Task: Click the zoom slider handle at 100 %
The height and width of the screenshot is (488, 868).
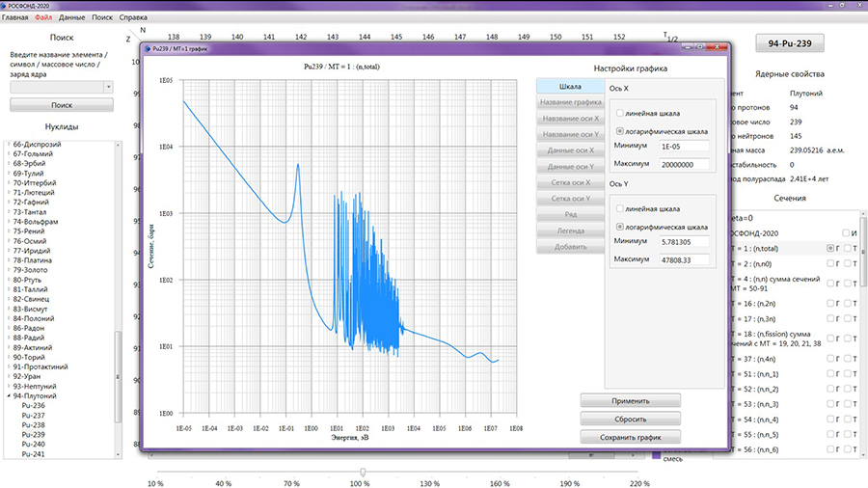Action: point(362,471)
